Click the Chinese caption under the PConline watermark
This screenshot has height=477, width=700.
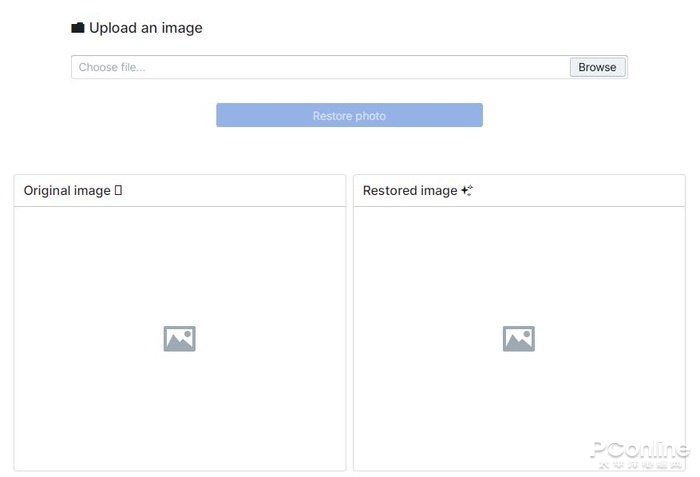(x=639, y=465)
